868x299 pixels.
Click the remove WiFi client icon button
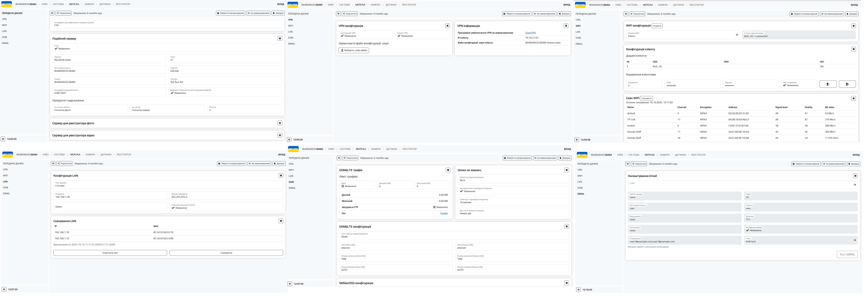point(828,84)
